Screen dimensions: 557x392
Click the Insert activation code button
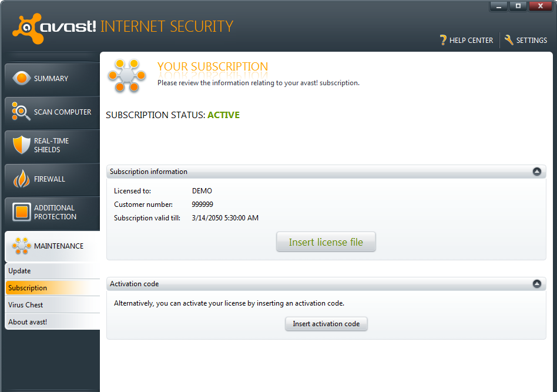tap(326, 324)
